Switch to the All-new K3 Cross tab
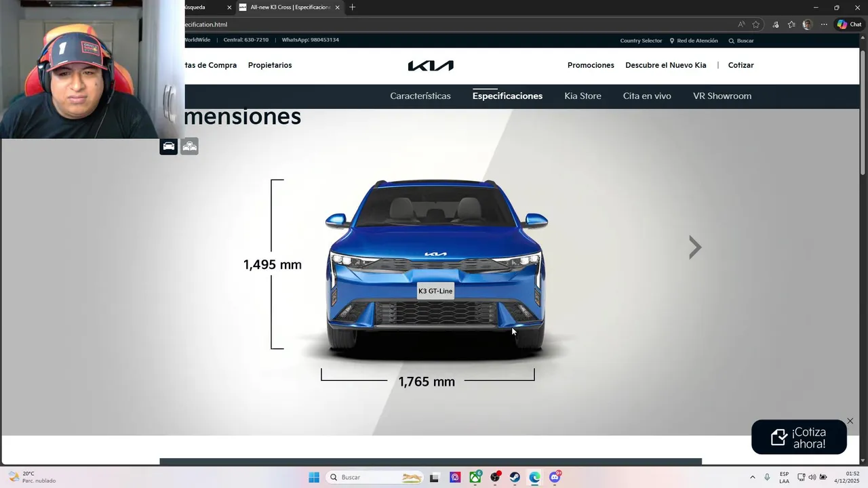 point(290,7)
